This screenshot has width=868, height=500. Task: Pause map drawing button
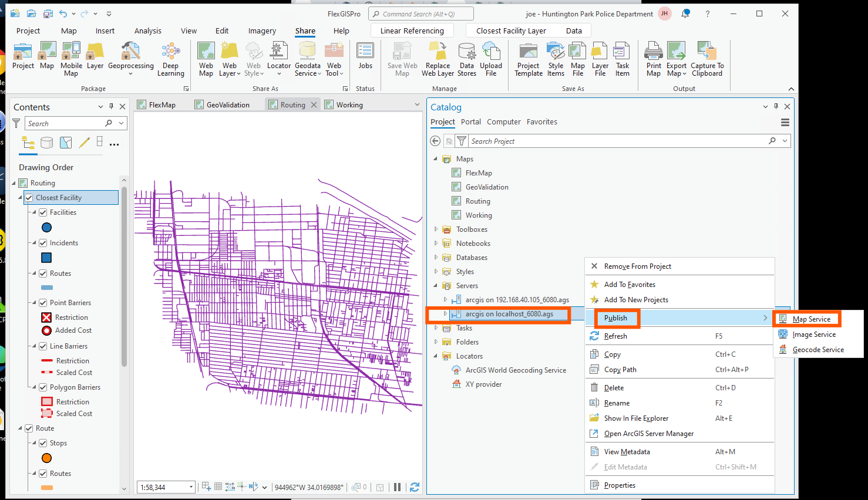tap(398, 487)
